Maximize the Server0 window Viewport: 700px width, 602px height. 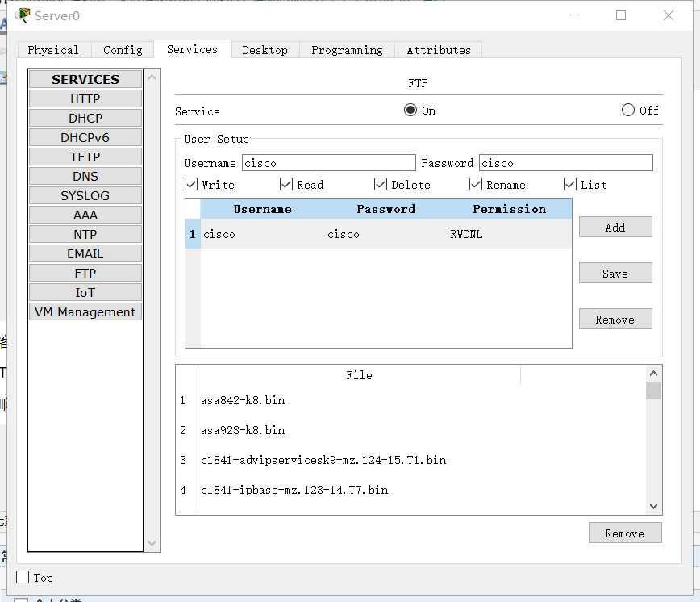[620, 15]
